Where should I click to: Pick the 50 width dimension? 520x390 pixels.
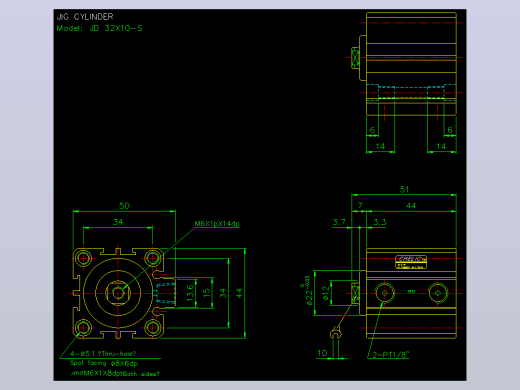[x=124, y=206]
